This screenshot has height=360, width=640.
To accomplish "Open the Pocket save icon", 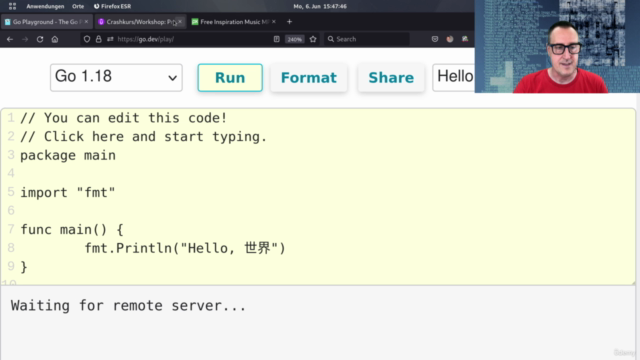I will point(435,39).
